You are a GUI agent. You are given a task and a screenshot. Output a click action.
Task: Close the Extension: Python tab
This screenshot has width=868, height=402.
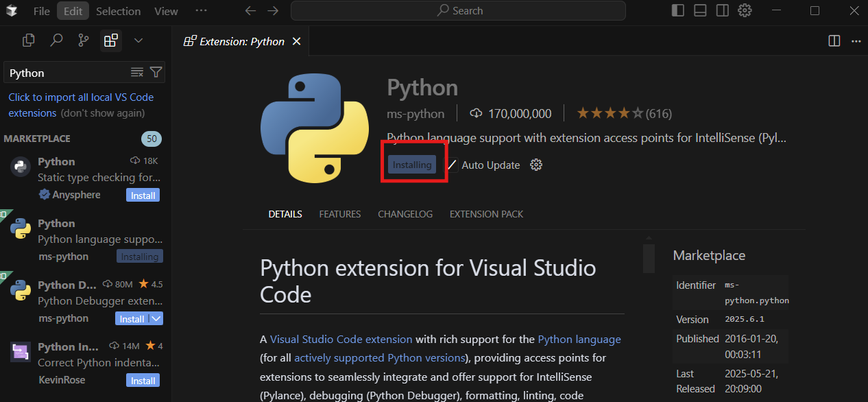click(x=297, y=41)
